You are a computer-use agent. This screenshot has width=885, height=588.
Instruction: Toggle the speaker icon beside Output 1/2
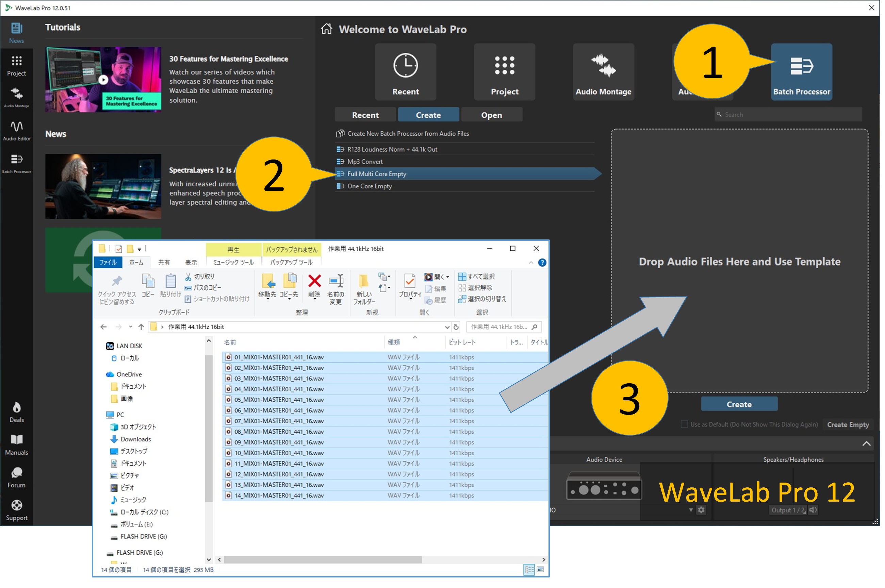[x=813, y=510]
